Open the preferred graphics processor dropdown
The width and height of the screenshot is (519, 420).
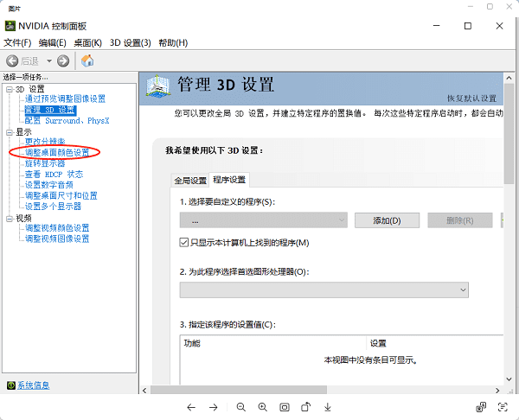point(324,290)
